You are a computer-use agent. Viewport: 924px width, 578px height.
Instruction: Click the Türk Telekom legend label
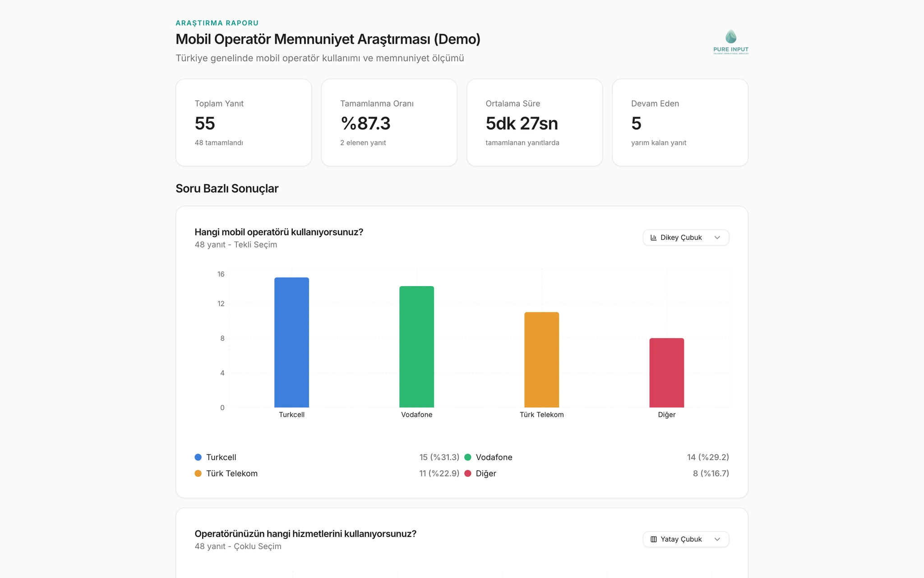point(232,473)
